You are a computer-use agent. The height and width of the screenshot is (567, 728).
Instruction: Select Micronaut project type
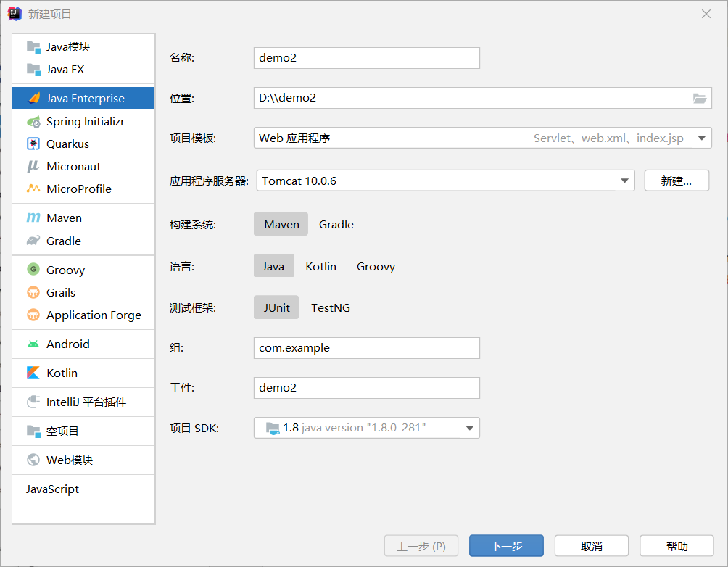pyautogui.click(x=83, y=166)
